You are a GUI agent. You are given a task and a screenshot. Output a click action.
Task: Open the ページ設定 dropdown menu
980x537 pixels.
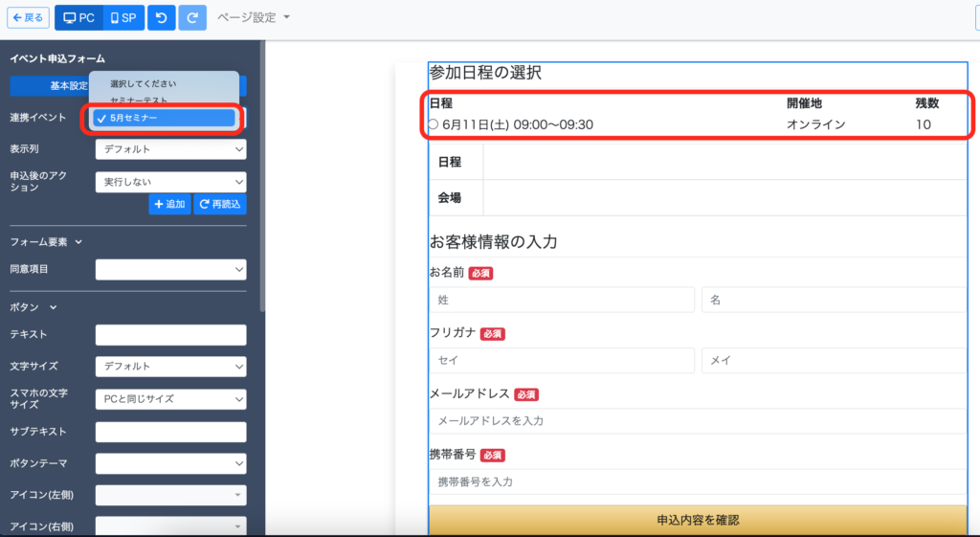coord(253,17)
